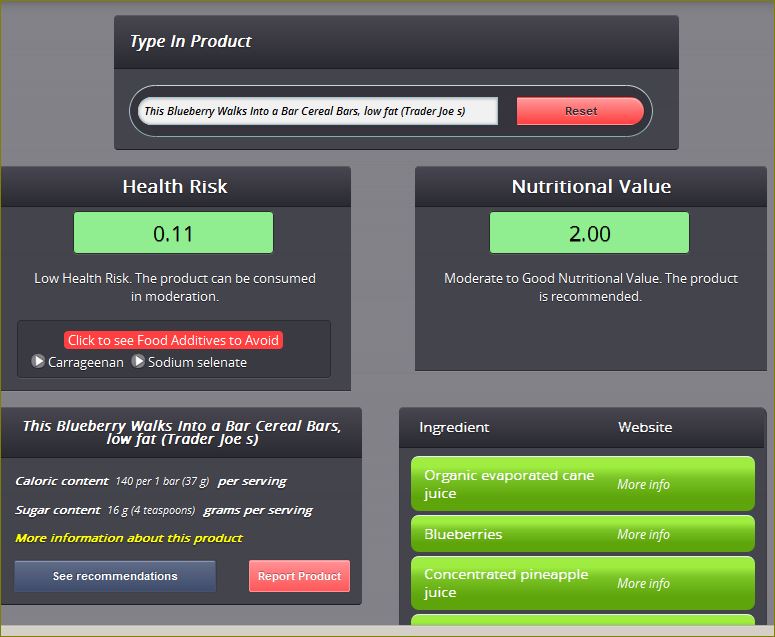Select Organic evaporated cane juice ingredient name
Image resolution: width=775 pixels, height=637 pixels.
click(x=509, y=484)
